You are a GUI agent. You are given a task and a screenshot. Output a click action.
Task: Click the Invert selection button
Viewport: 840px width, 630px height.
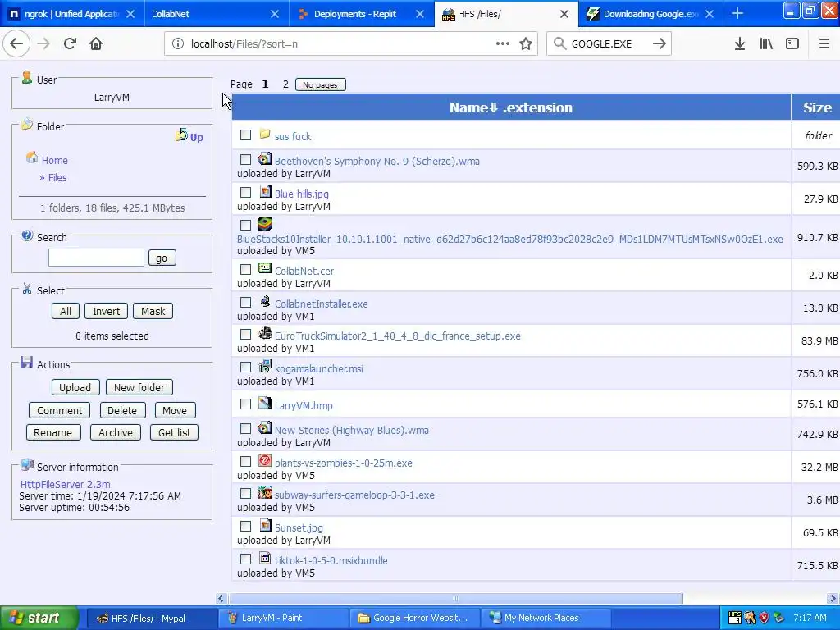106,311
